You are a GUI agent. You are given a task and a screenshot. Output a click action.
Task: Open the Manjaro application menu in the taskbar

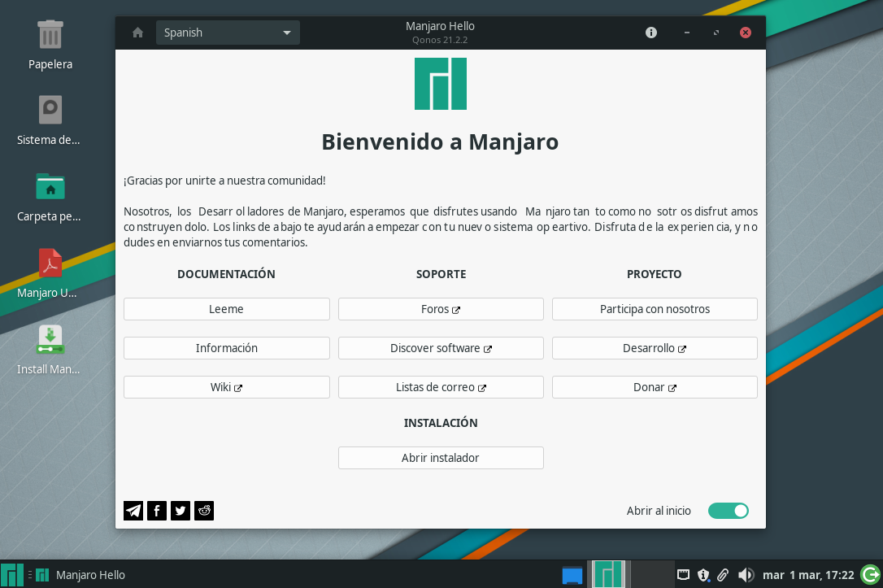[13, 575]
